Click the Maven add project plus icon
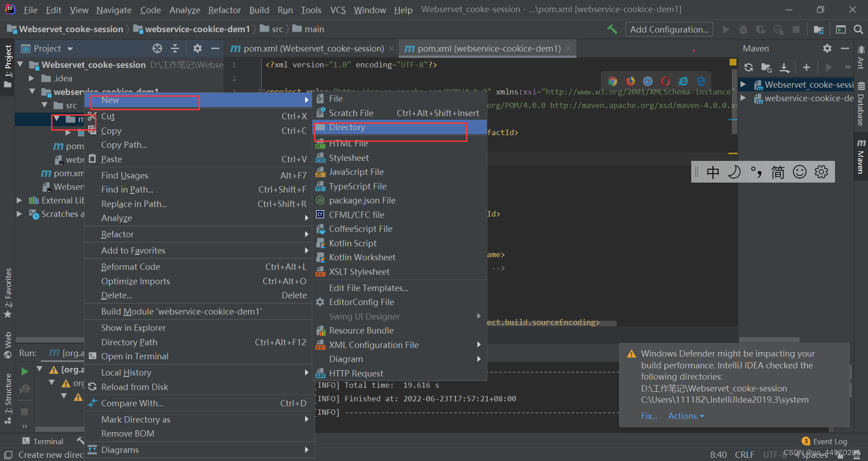Viewport: 868px width, 461px height. tap(807, 67)
